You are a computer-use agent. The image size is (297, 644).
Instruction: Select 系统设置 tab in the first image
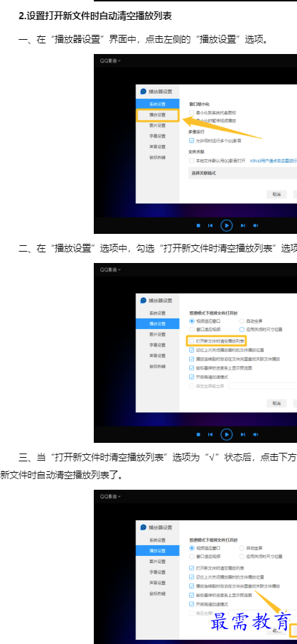coord(157,104)
